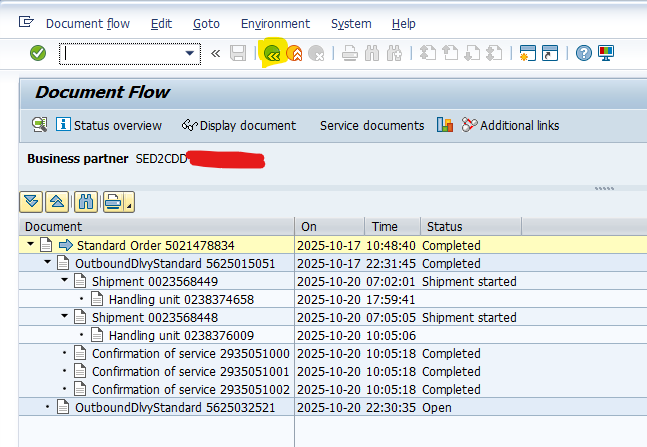647x447 pixels.
Task: Collapse the Shipment 0023568448 node
Action: [64, 316]
